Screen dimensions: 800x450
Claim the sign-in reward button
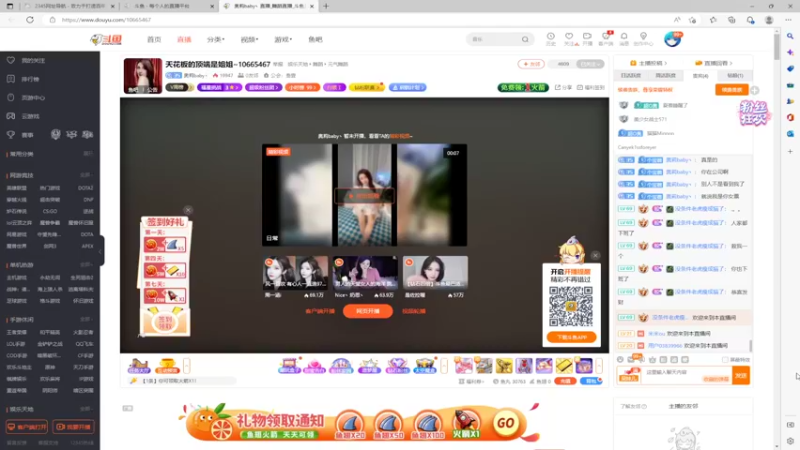click(x=165, y=322)
